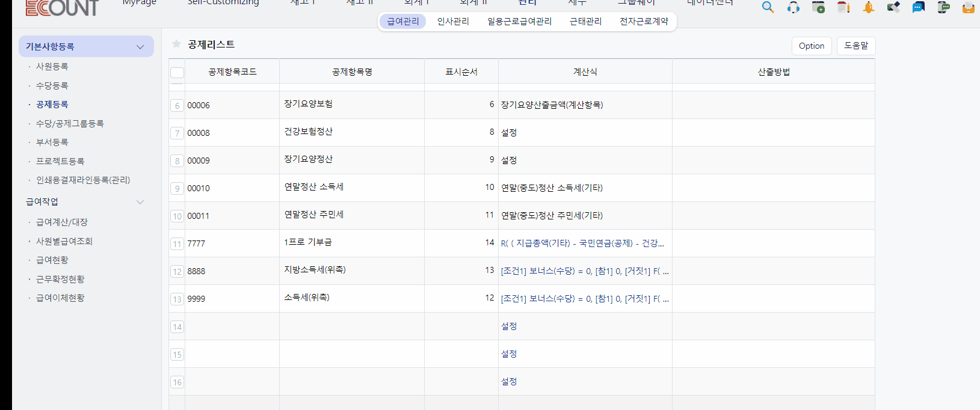Select row 8 checkbox for 장기요양정산

point(177,161)
